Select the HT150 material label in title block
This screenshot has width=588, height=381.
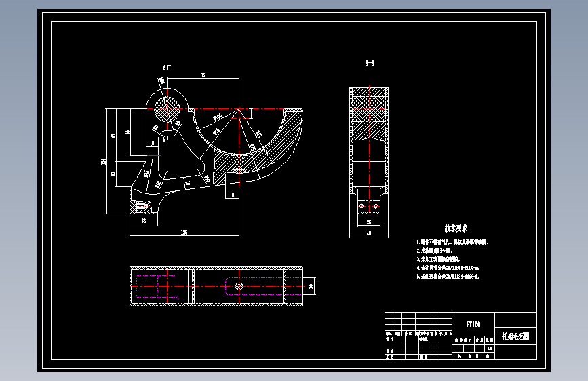point(473,324)
